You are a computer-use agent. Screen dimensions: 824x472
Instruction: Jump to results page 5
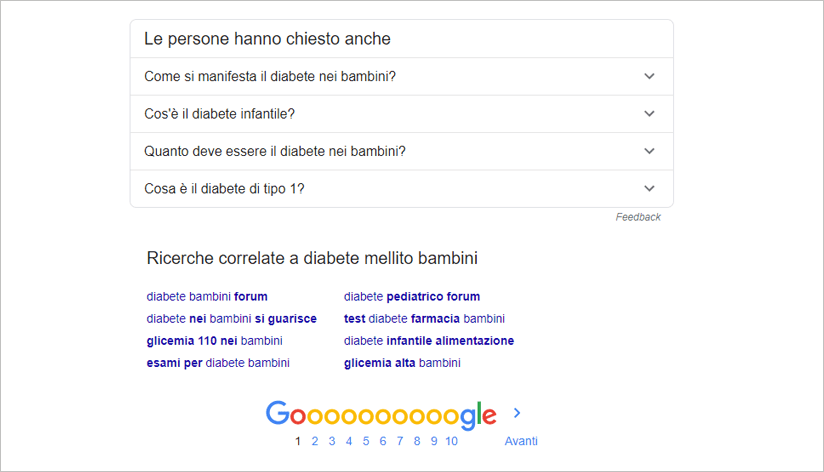tap(366, 441)
